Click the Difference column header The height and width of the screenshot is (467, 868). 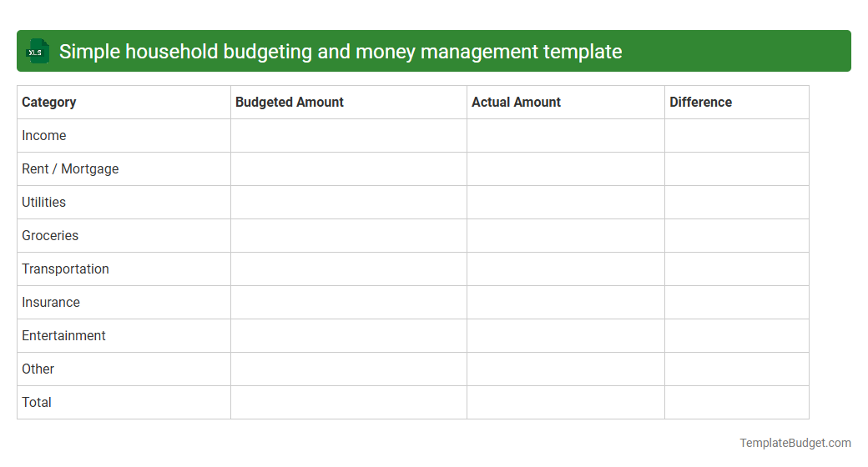point(737,103)
